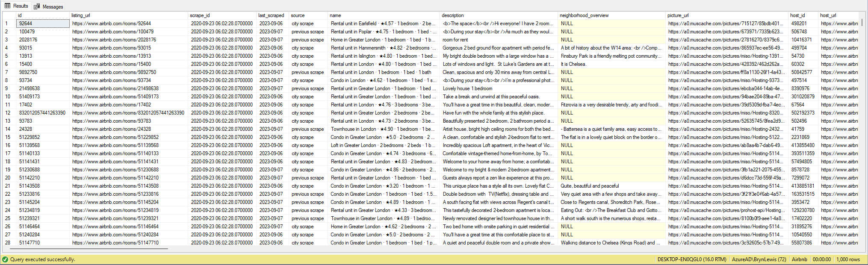Click the vertical scrollbar thumb in results grid
The height and width of the screenshot is (265, 868).
click(862, 22)
